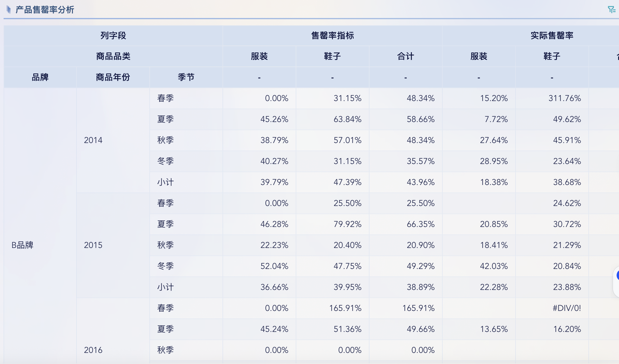Click the 商品品类 header cell
Screen dimensions: 619x364
tap(112, 56)
